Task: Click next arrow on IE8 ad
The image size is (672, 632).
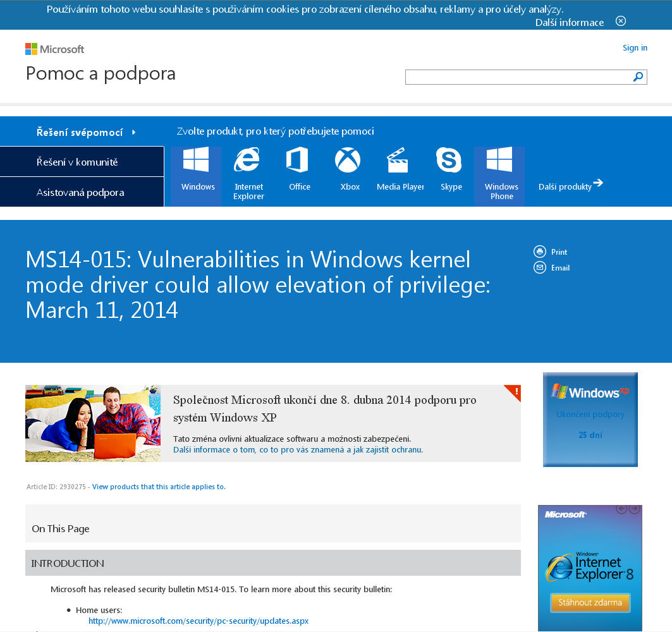Action: 634,509
